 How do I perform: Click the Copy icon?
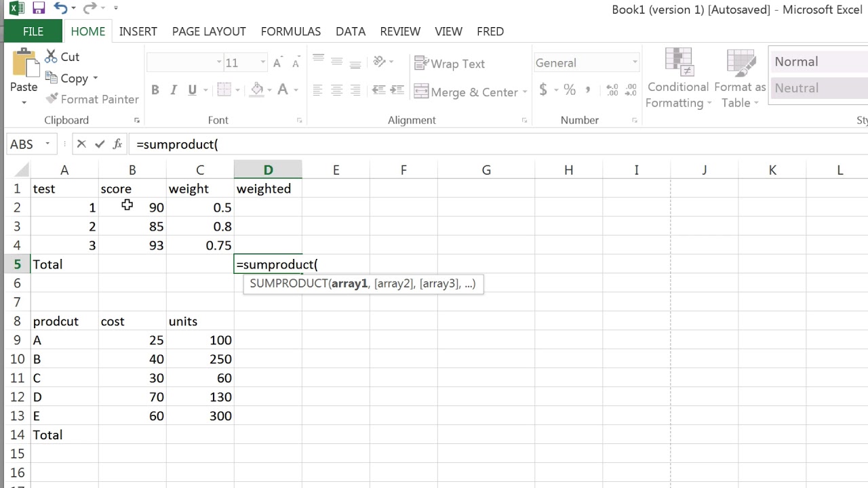pos(52,78)
